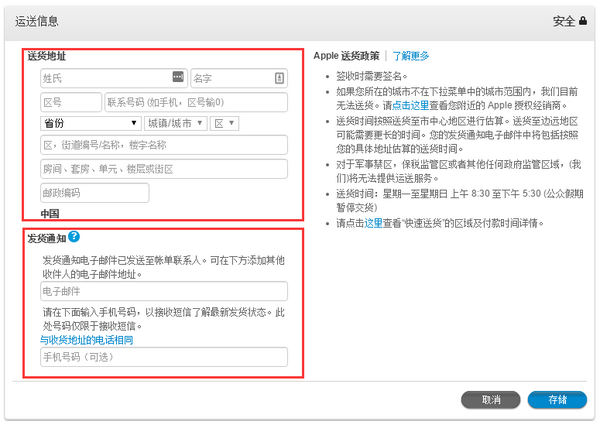Click the 存储 save button
This screenshot has height=425, width=600.
(x=557, y=400)
